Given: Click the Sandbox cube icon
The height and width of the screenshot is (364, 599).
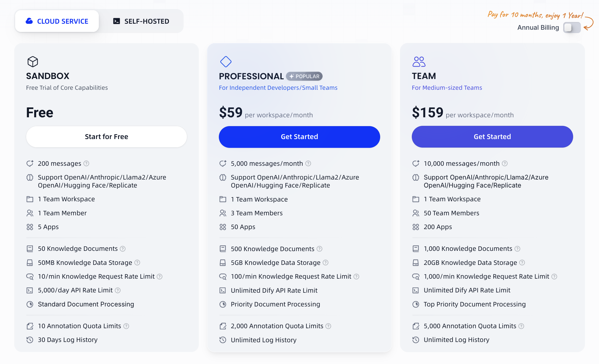Looking at the screenshot, I should [33, 62].
